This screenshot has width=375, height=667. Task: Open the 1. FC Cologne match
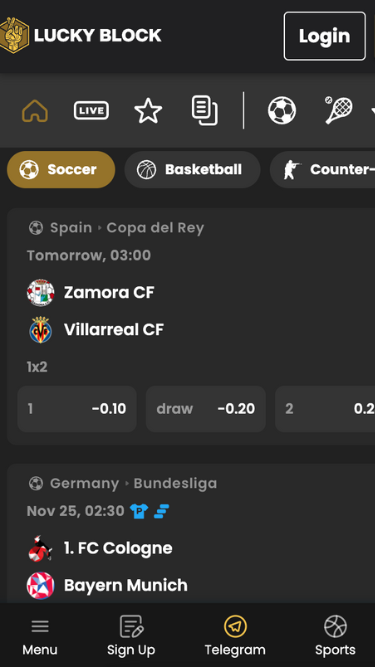click(x=118, y=548)
